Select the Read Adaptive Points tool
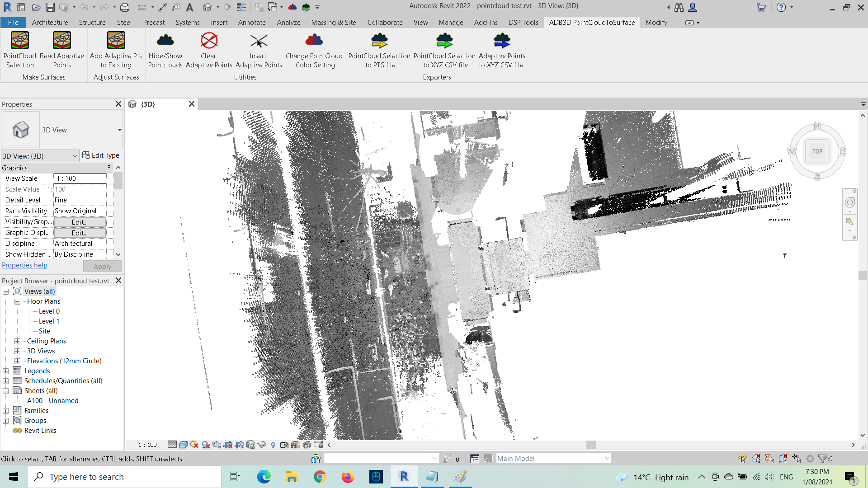The height and width of the screenshot is (488, 868). 62,50
